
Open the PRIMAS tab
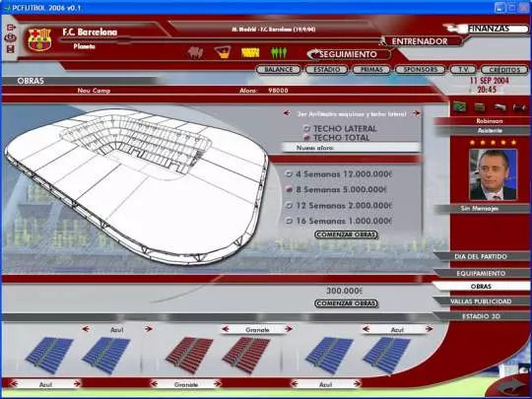pos(371,70)
